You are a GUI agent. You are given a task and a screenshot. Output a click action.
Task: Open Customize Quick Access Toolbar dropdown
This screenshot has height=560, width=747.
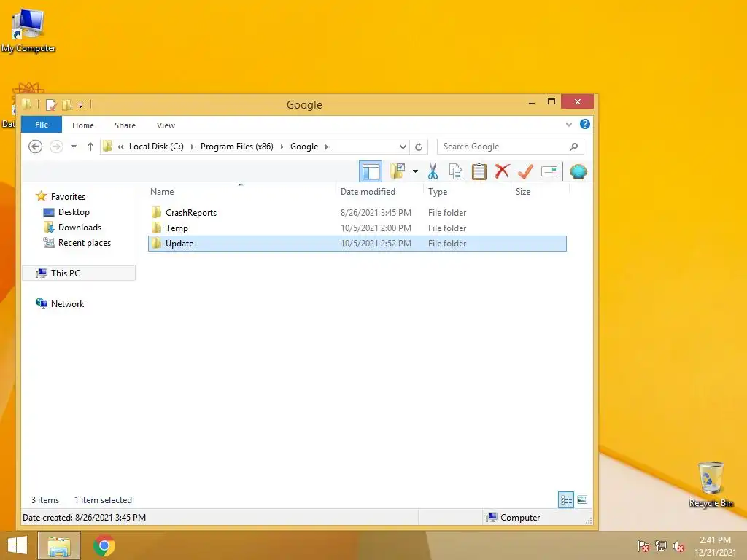80,105
